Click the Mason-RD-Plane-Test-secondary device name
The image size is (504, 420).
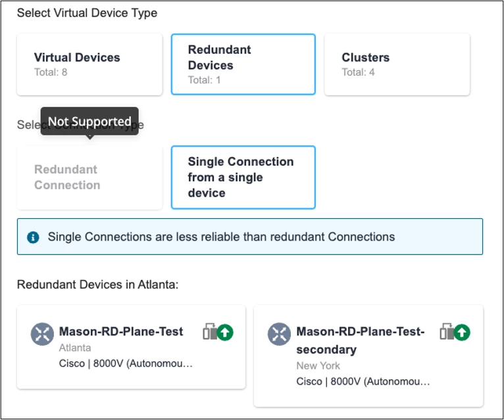tap(360, 340)
